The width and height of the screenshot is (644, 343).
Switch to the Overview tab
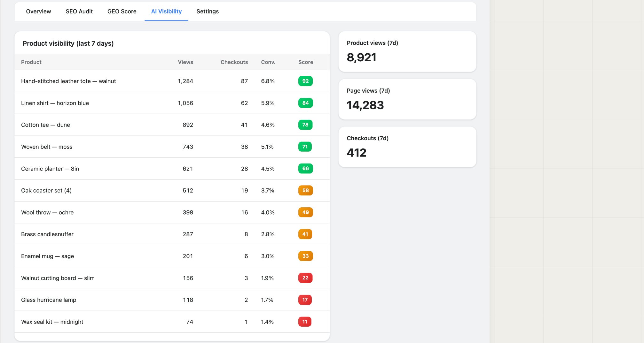(38, 11)
